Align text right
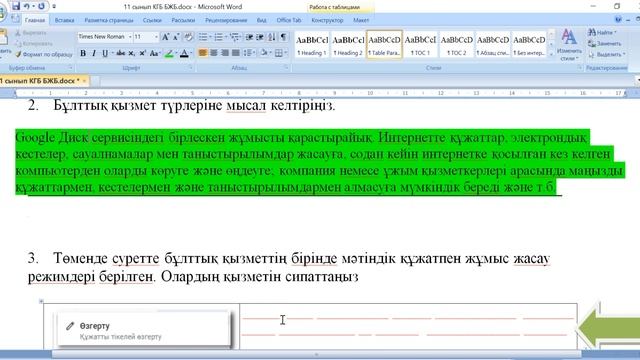The width and height of the screenshot is (640, 360). click(224, 53)
